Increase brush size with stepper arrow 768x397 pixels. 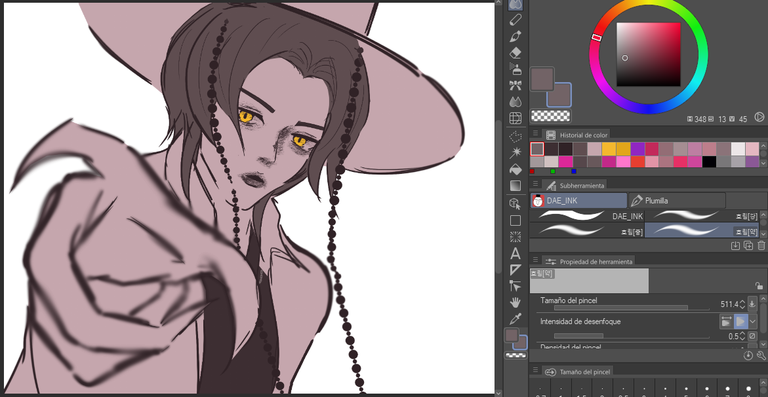742,302
